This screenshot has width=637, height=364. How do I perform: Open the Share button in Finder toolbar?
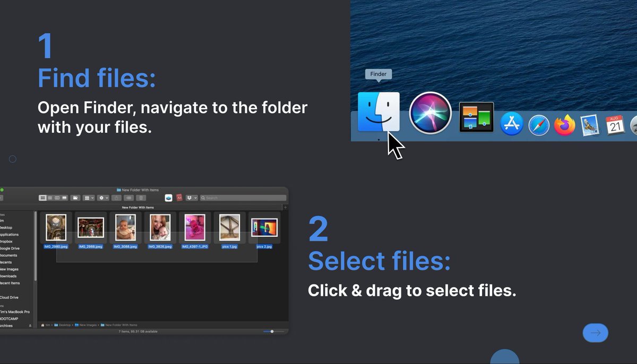(116, 198)
